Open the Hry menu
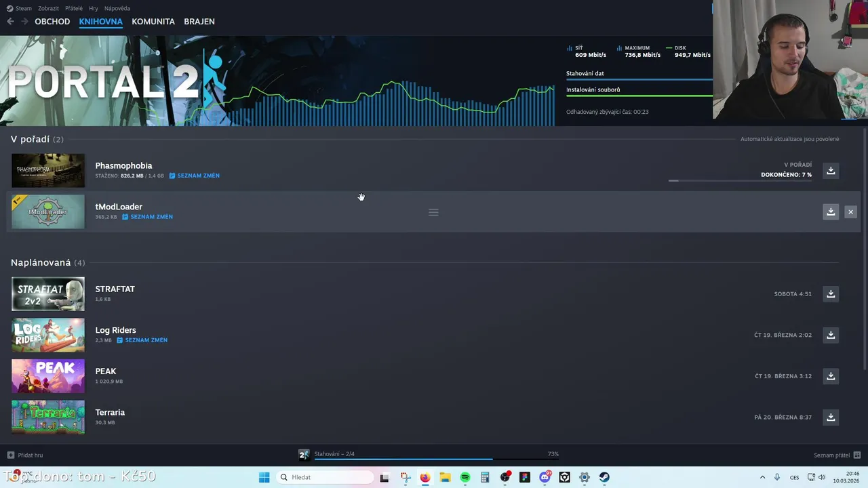The height and width of the screenshot is (488, 868). pos(94,8)
